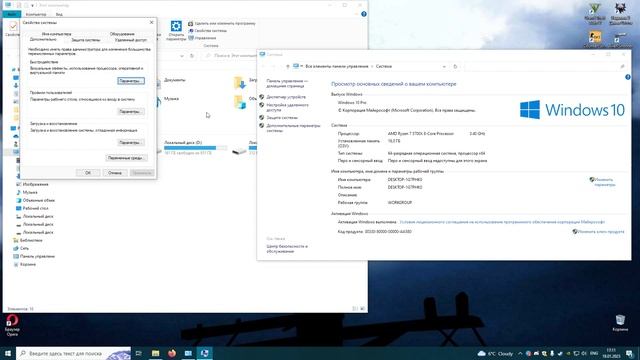Click Отмена in System Properties dialog
Viewport: 640px width, 360px height.
(x=115, y=173)
